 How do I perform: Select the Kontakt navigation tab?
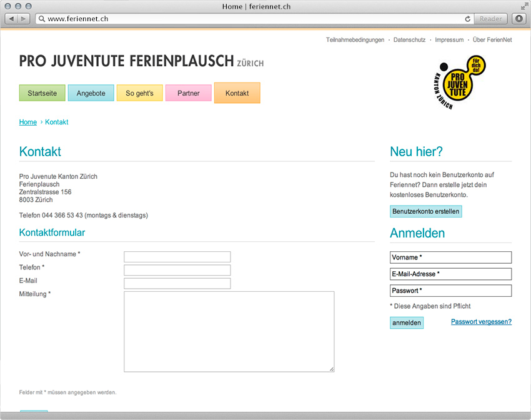(237, 92)
